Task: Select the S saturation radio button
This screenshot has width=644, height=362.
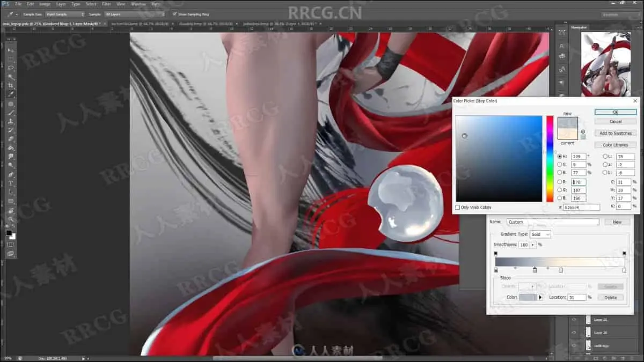Action: tap(560, 165)
